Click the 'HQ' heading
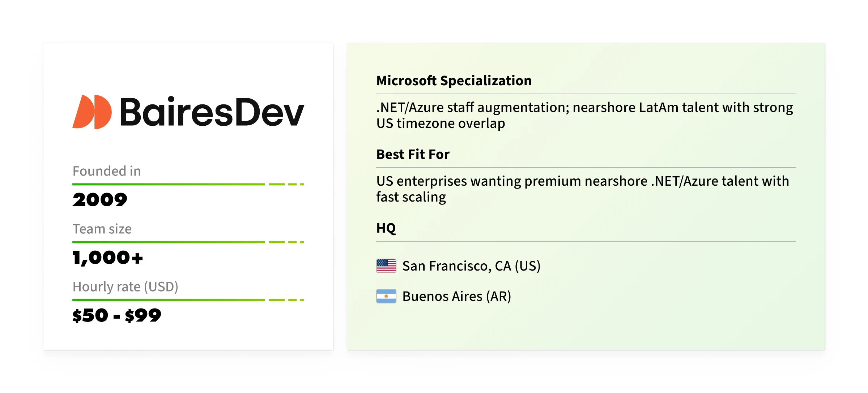 point(386,228)
